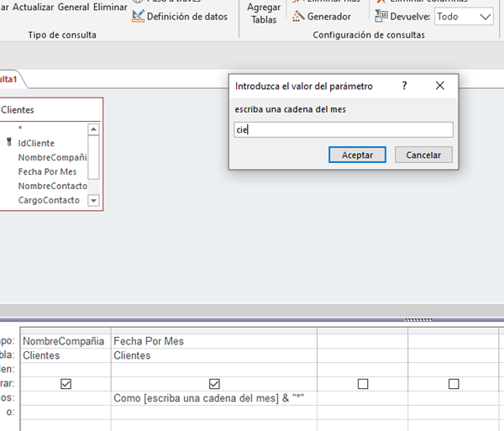Check the Mostrar box in third grid column

click(363, 384)
